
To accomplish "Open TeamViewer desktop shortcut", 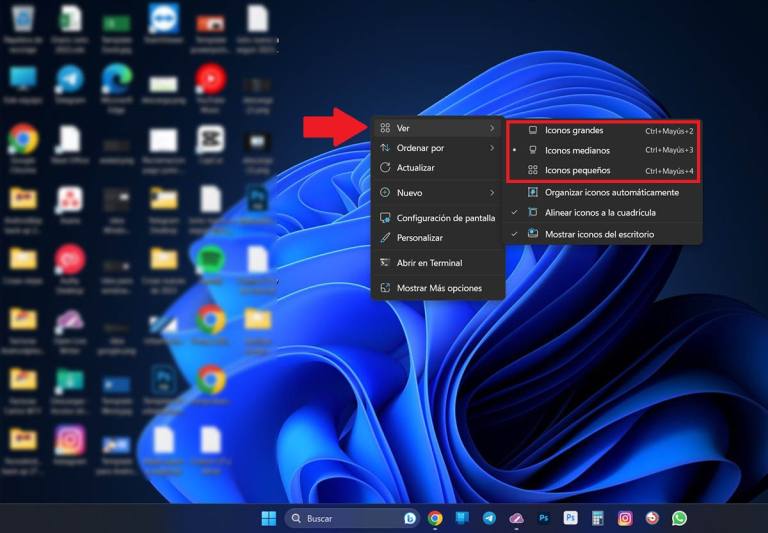I will pos(163,20).
